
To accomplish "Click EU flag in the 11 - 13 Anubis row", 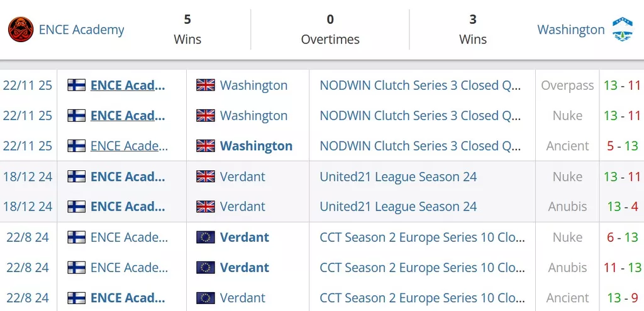I will click(206, 268).
